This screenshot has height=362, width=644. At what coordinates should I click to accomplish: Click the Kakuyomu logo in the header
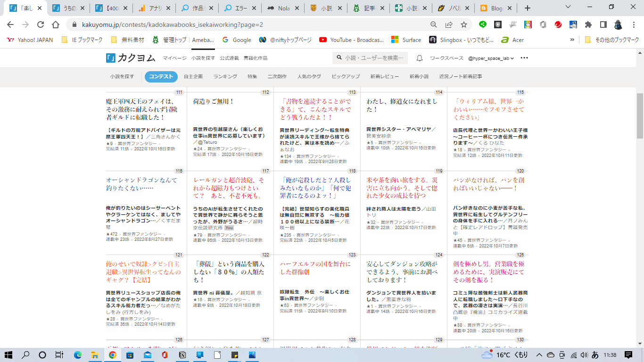131,58
